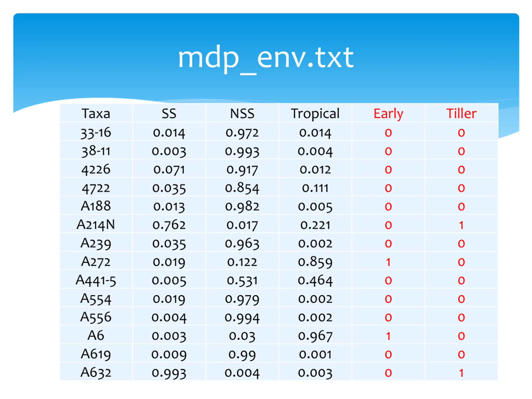Select Tropical value 0.012

315,170
